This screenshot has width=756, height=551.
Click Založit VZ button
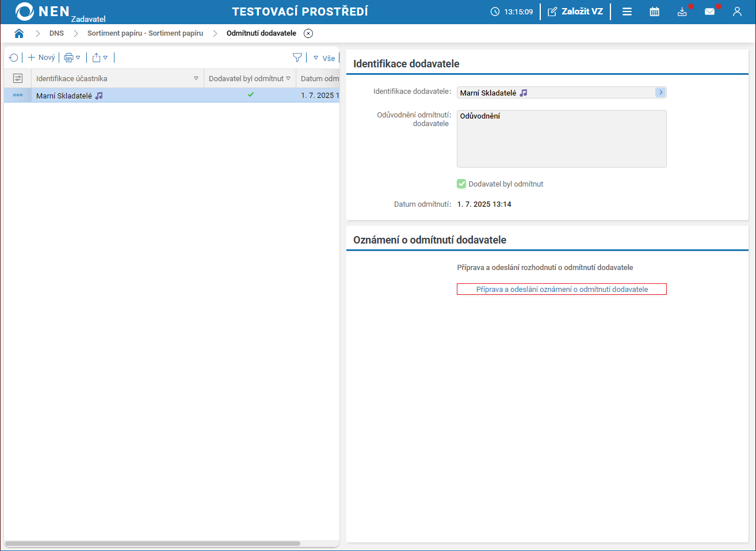[575, 12]
